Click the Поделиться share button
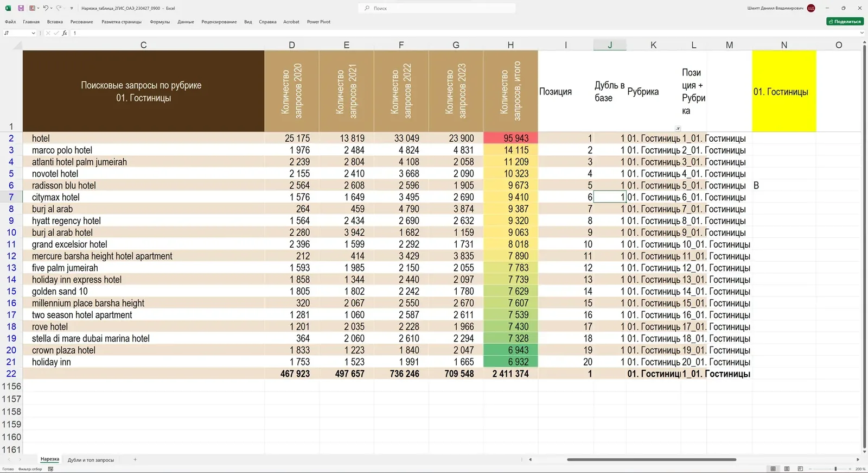This screenshot has height=473, width=868. (x=845, y=22)
